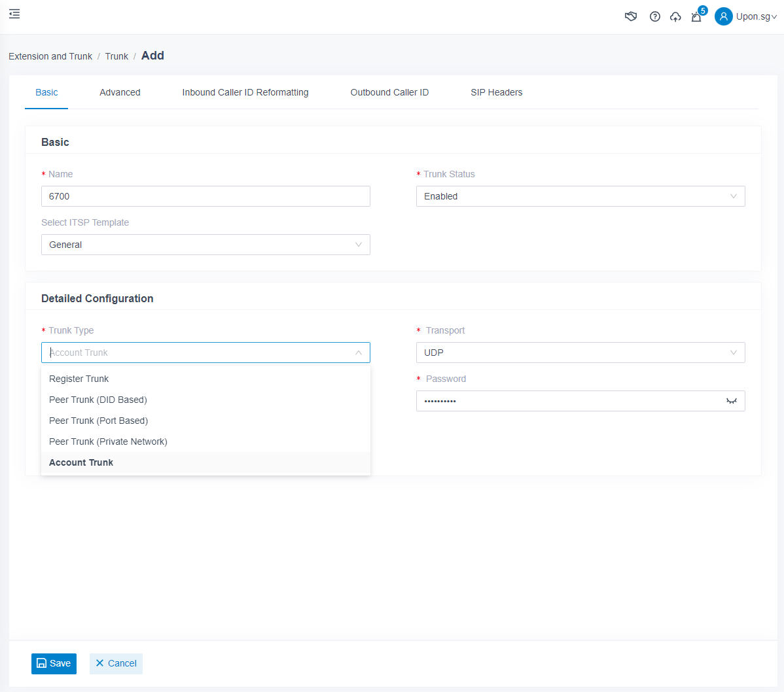Image resolution: width=784 pixels, height=692 pixels.
Task: Open the help question mark icon
Action: coord(654,17)
